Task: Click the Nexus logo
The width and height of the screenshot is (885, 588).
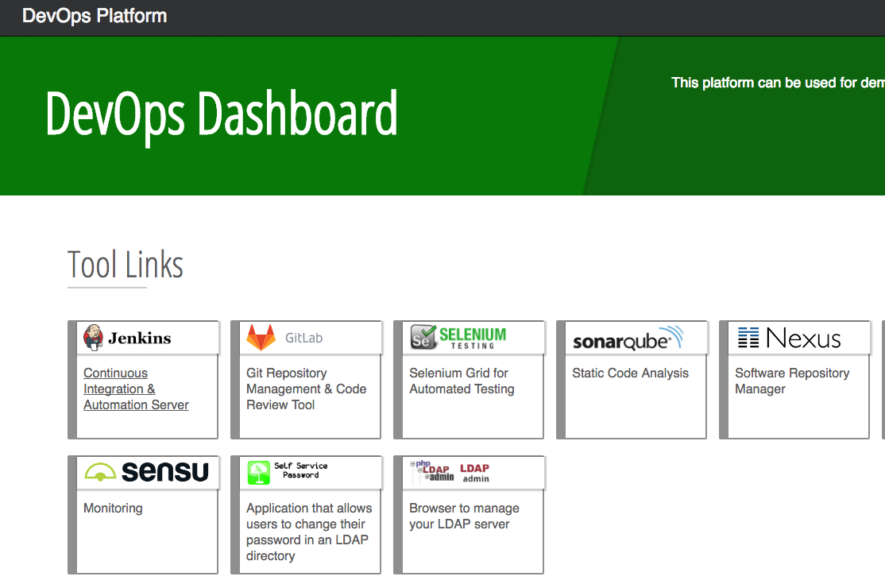Action: coord(790,338)
